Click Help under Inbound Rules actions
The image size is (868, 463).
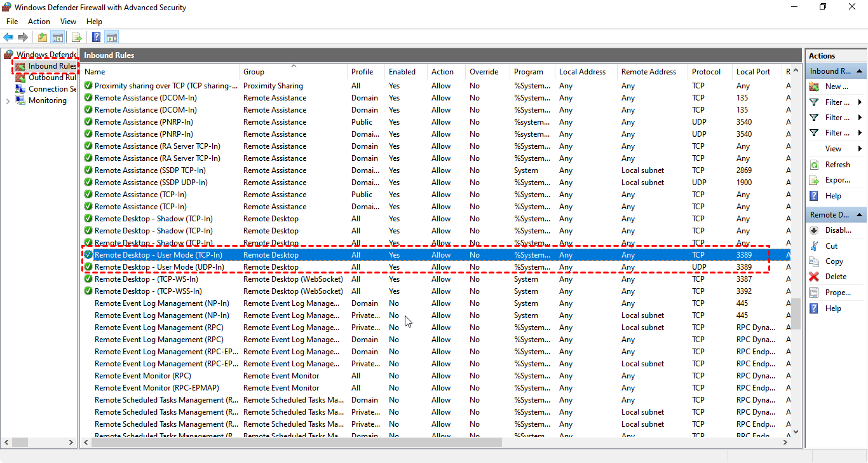pos(833,196)
